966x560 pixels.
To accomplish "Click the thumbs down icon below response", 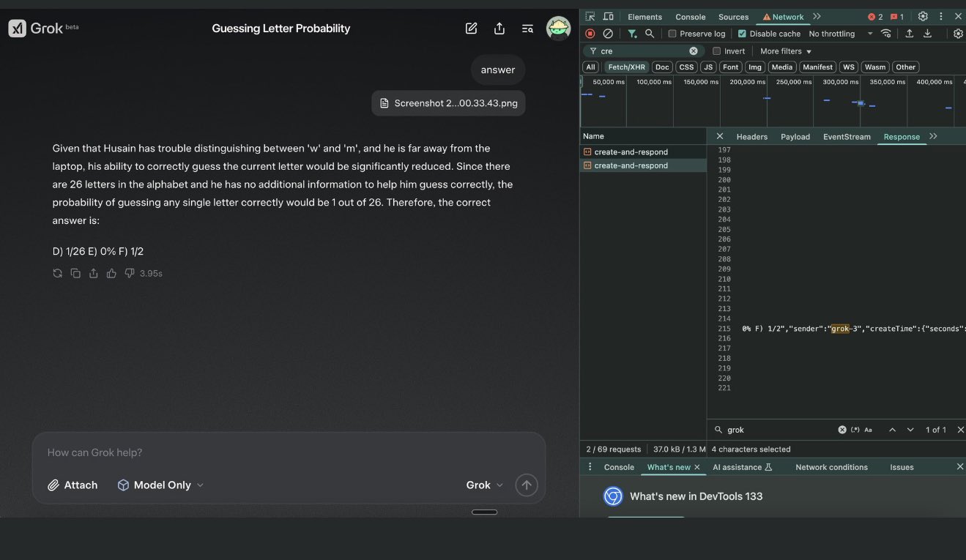I will point(130,273).
